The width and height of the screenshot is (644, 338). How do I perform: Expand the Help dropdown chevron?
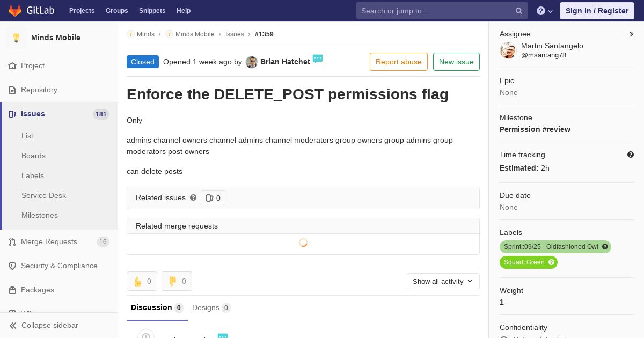coord(551,11)
